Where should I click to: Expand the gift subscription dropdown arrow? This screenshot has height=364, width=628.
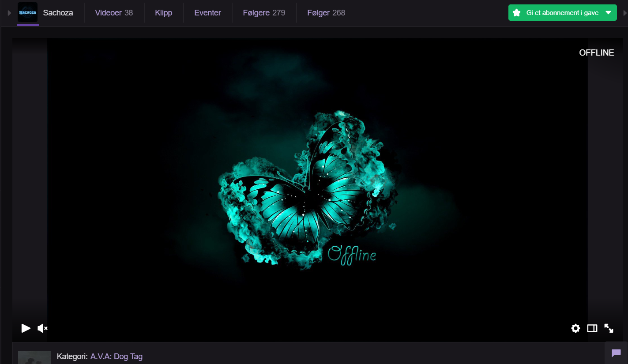click(609, 13)
